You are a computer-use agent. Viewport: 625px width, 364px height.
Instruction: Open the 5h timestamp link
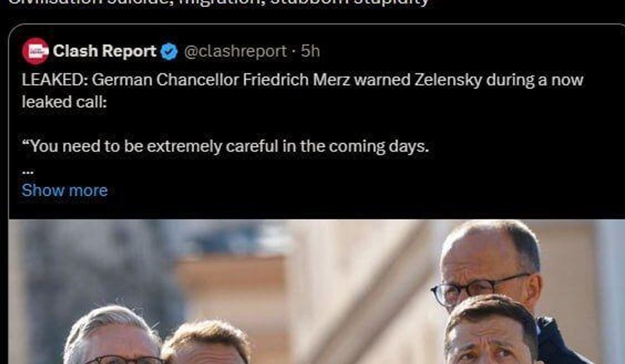tap(310, 51)
